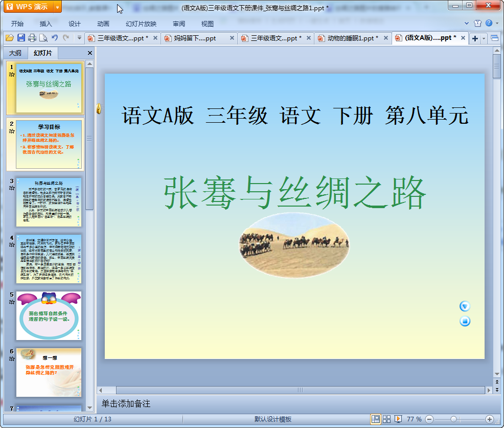
Task: Switch to Normal view in status bar
Action: [x=376, y=419]
